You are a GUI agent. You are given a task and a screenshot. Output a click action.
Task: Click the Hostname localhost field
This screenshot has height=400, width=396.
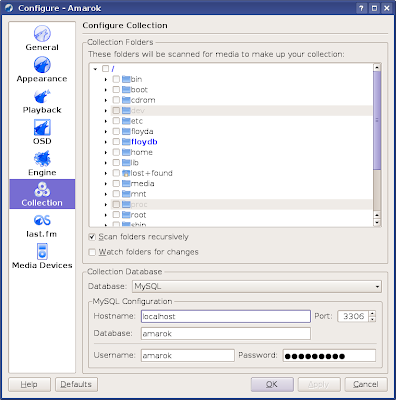click(x=226, y=316)
